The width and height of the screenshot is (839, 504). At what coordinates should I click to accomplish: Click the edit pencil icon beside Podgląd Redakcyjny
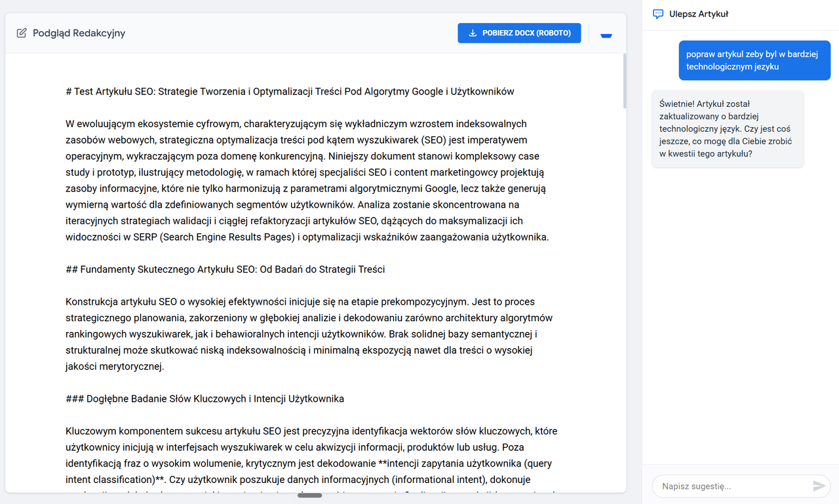tap(22, 33)
